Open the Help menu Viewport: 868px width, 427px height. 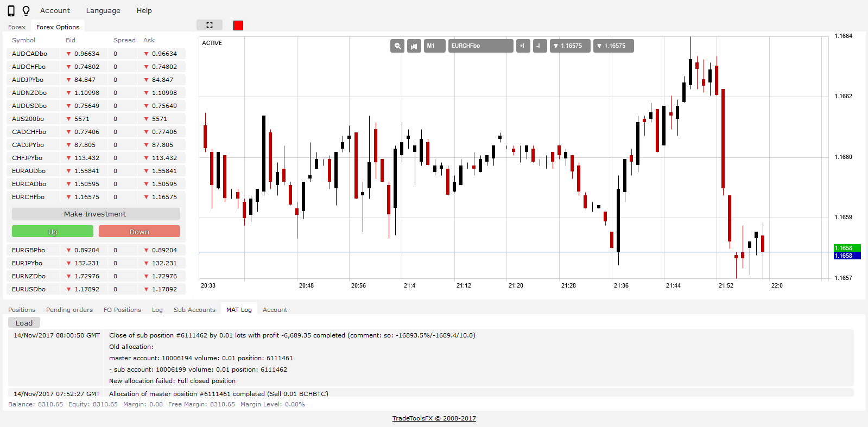pos(144,11)
